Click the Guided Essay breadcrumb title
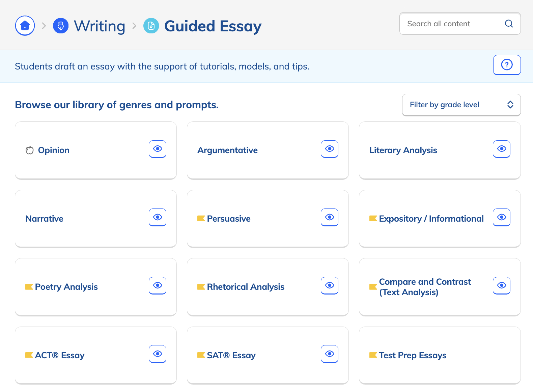The width and height of the screenshot is (533, 392). coord(213,25)
